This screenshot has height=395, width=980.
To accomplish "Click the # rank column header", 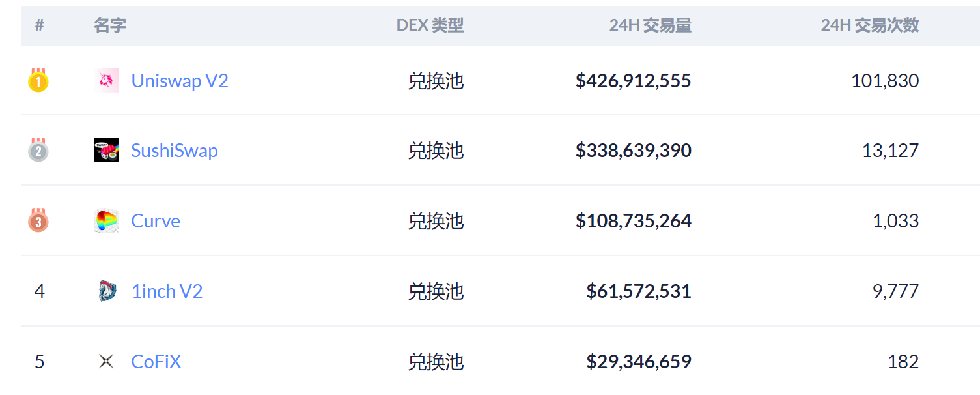I will coord(40,25).
